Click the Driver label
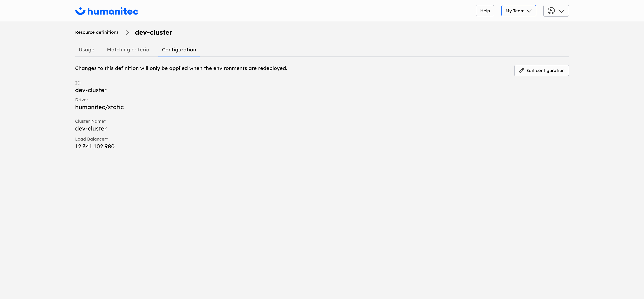The width and height of the screenshot is (644, 299). (81, 100)
